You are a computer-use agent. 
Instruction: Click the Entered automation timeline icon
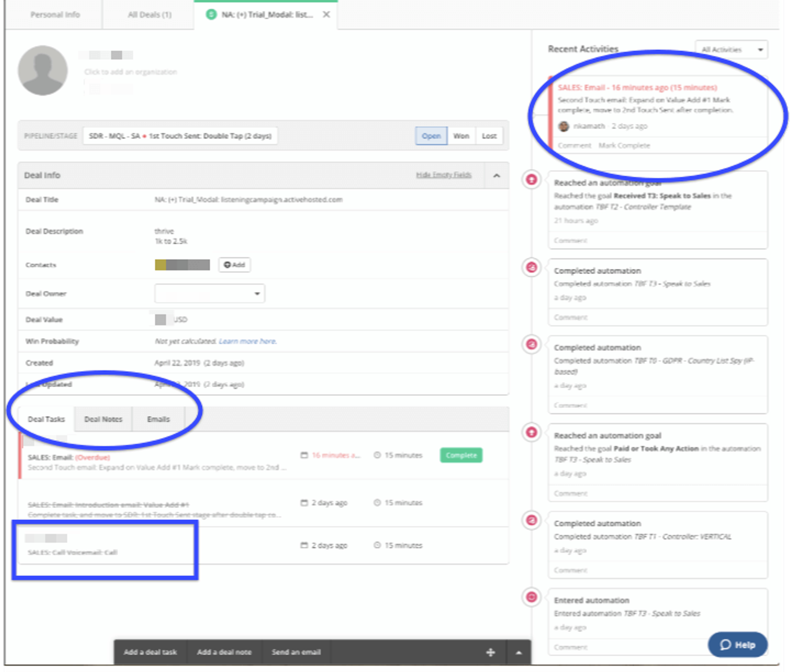click(x=531, y=597)
